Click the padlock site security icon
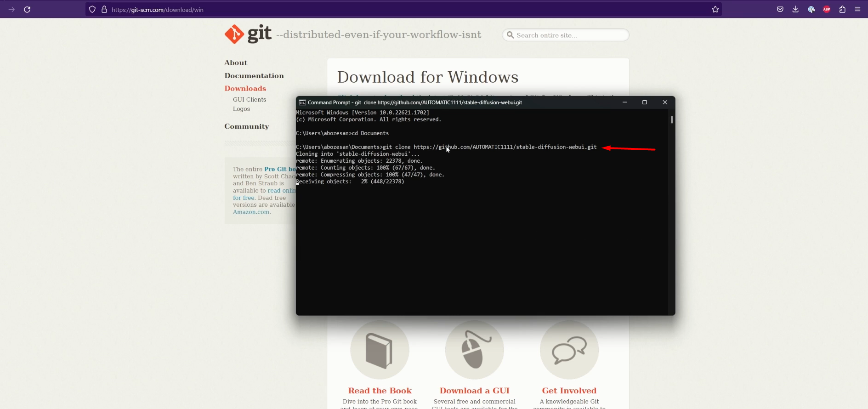This screenshot has height=409, width=868. [104, 10]
